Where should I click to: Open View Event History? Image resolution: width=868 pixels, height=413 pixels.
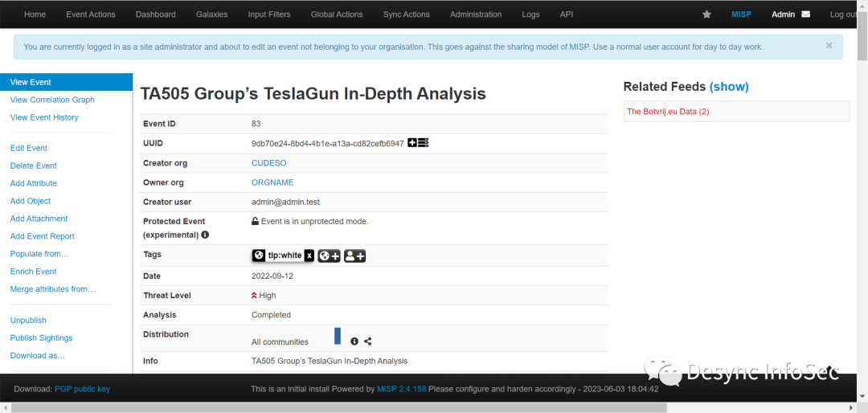point(44,117)
